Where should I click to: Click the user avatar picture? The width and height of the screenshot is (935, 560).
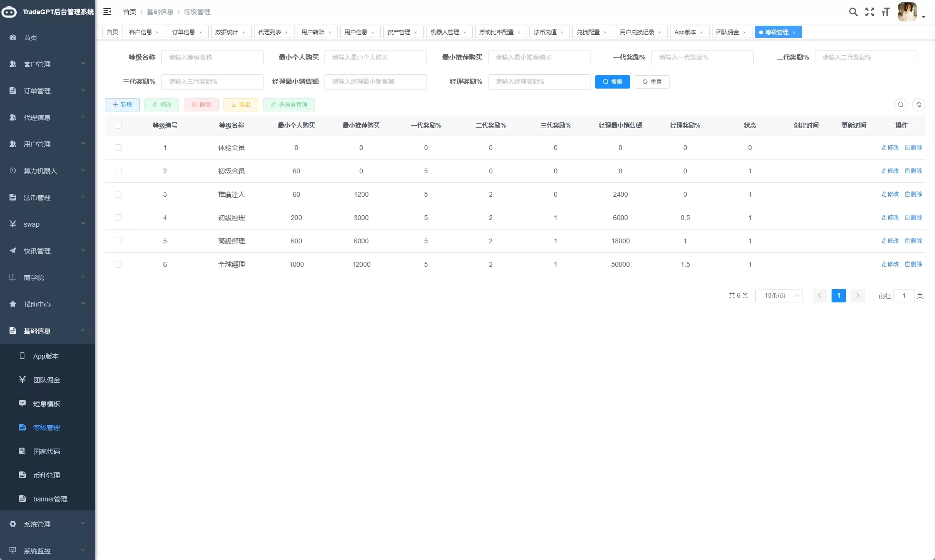(x=907, y=12)
